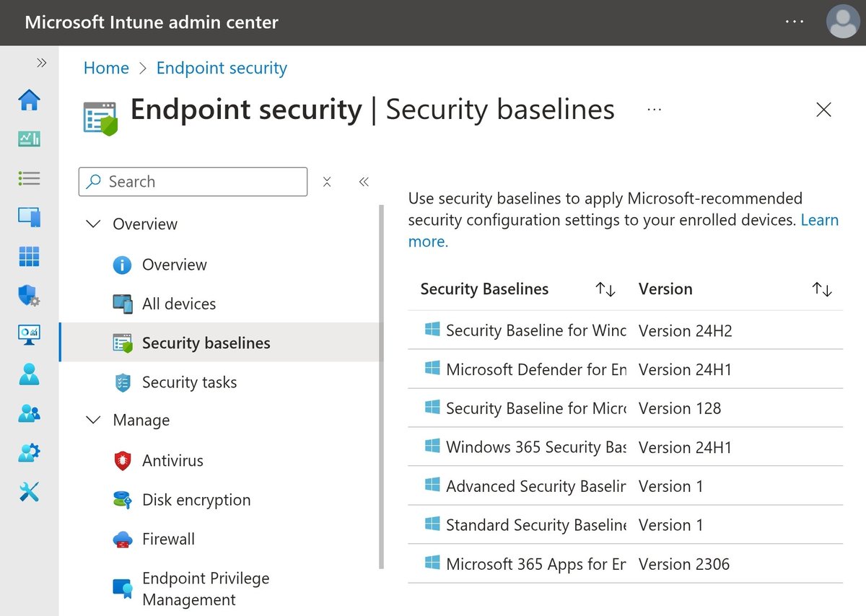This screenshot has width=866, height=616.
Task: Focus the menu Search field
Action: coord(193,182)
